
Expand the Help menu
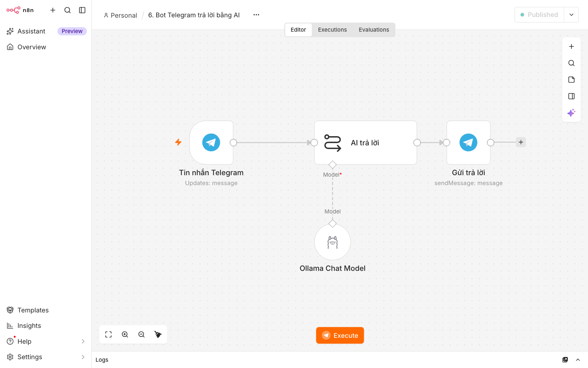click(x=46, y=342)
